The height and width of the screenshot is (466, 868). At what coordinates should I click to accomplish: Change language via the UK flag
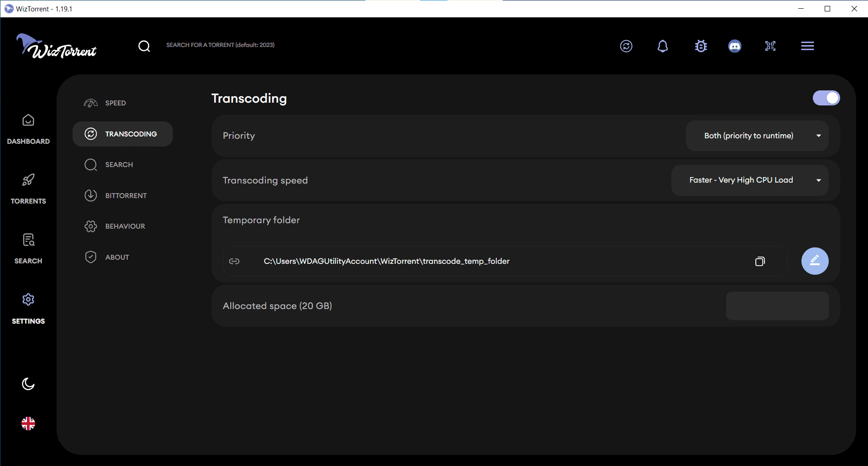[x=28, y=424]
